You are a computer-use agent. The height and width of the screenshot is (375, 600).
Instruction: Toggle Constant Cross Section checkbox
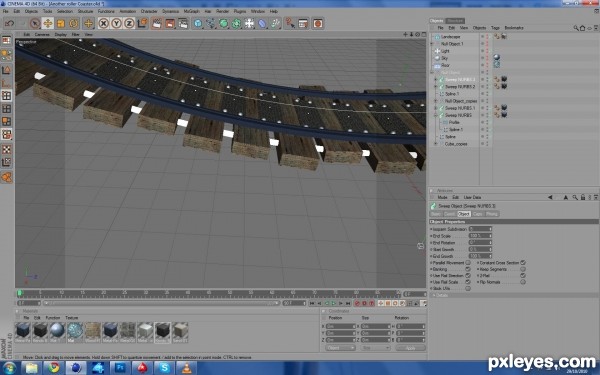523,263
